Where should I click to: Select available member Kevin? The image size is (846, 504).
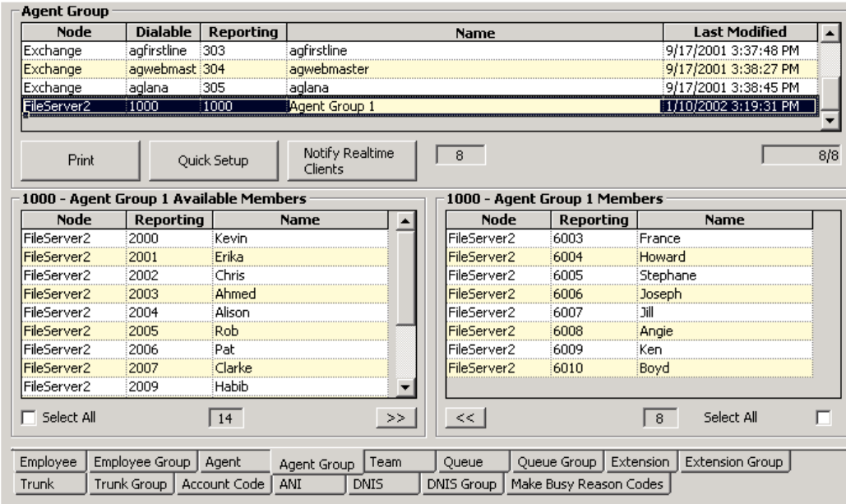[x=205, y=238]
